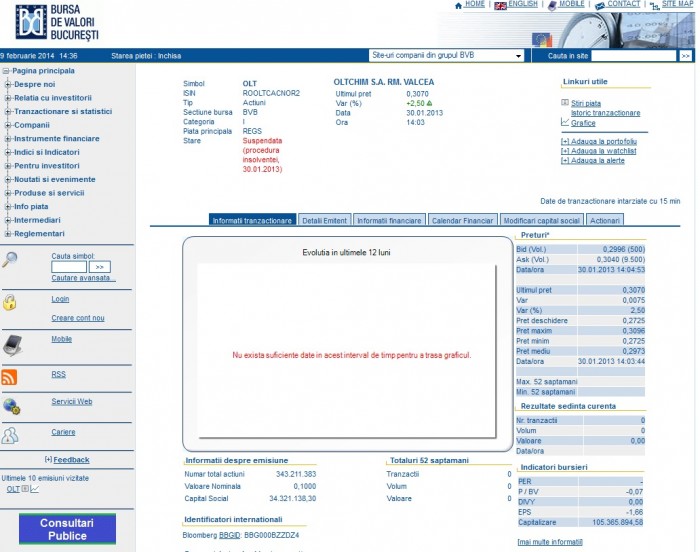Image resolution: width=700 pixels, height=552 pixels.
Task: Click the small box icon after visited OLT
Action: [25, 489]
